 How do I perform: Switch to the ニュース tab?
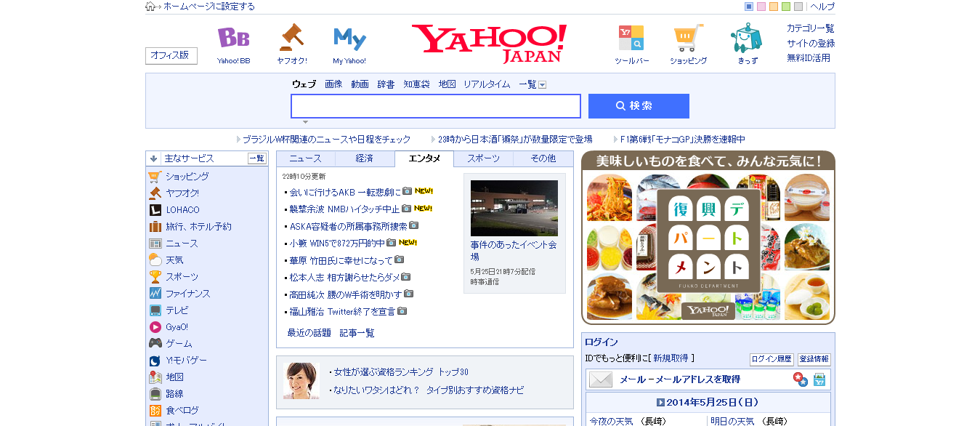tap(306, 158)
